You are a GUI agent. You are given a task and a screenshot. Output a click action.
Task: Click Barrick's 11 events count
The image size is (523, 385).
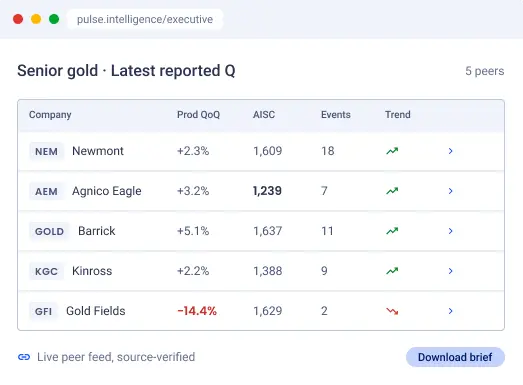click(x=327, y=231)
